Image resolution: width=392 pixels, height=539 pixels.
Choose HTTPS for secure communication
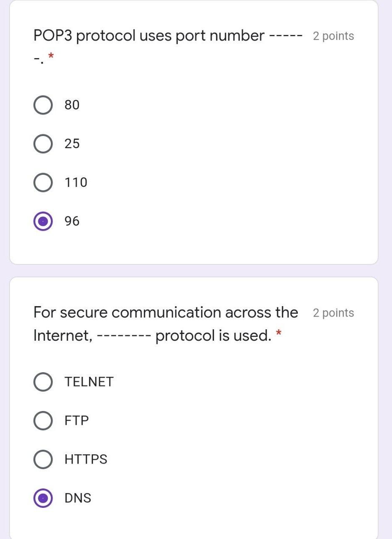[x=43, y=459]
